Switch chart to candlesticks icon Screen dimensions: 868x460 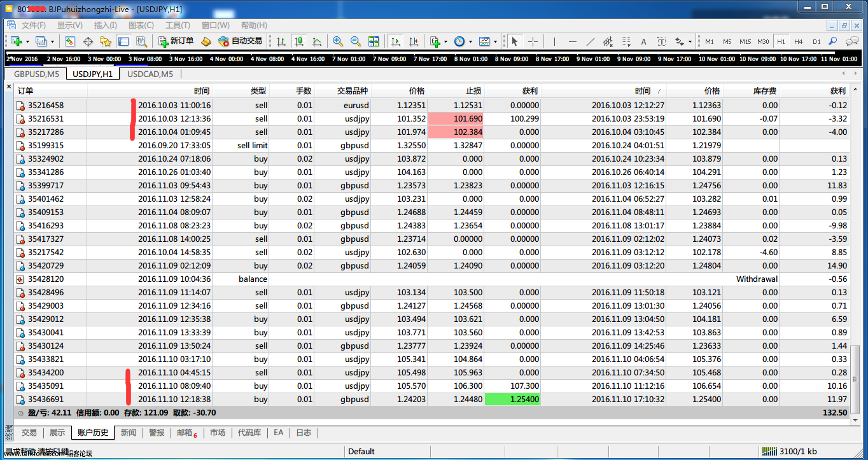click(299, 41)
